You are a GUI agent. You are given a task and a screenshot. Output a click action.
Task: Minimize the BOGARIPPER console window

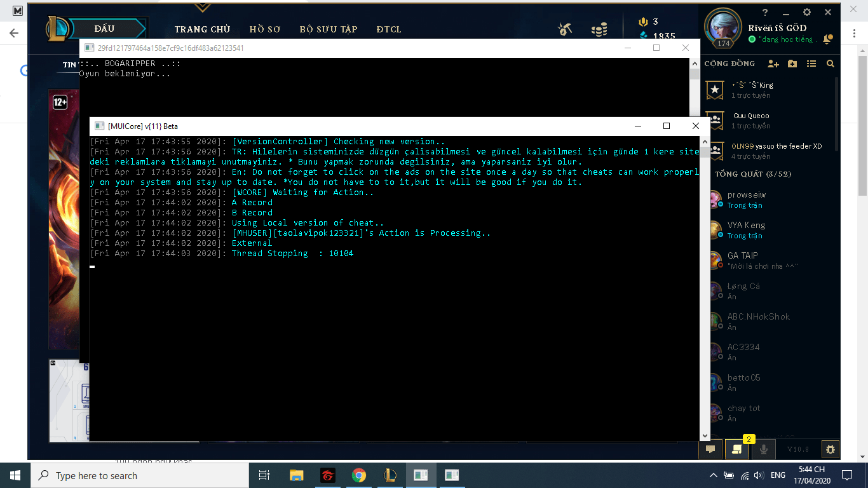pos(628,48)
